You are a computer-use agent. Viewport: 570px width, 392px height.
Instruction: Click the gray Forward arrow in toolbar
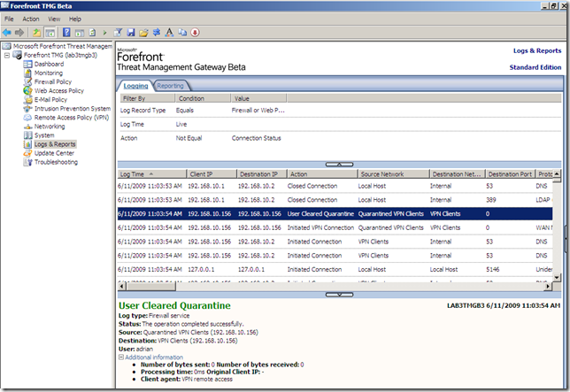(x=19, y=33)
